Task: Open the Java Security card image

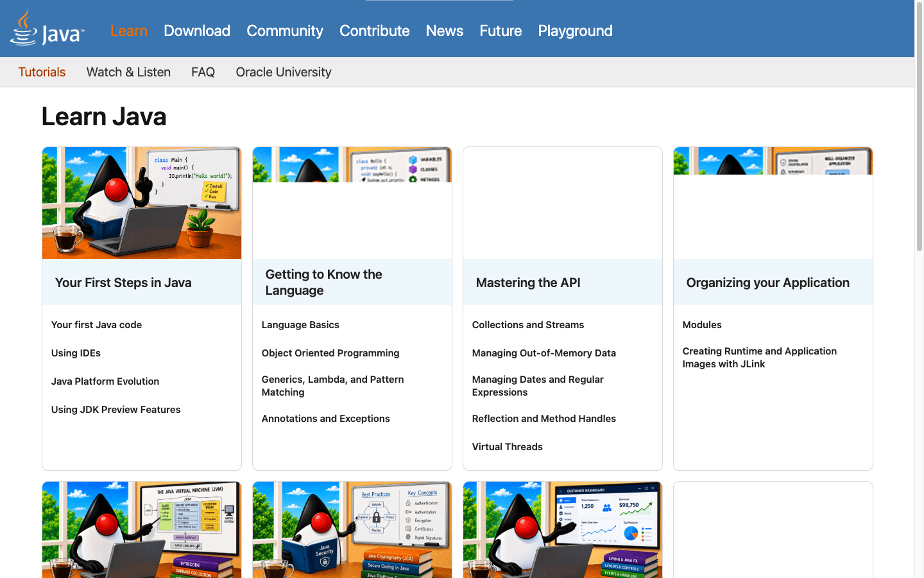Action: coord(352,530)
